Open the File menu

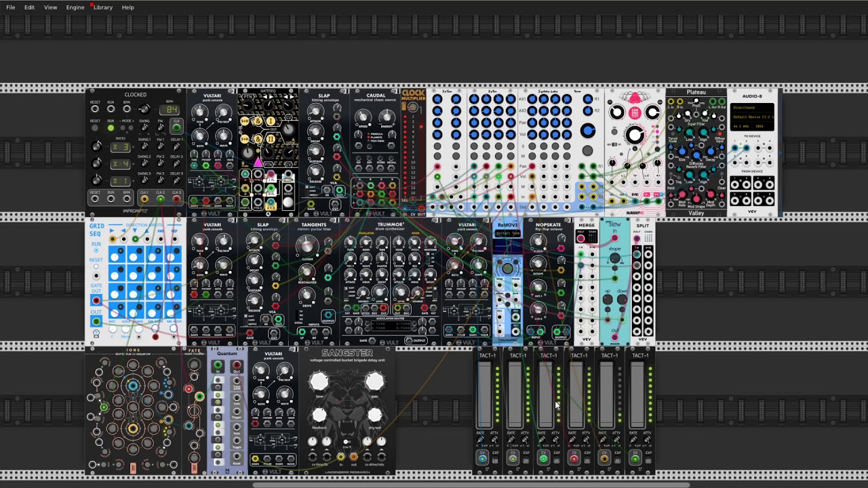click(11, 7)
